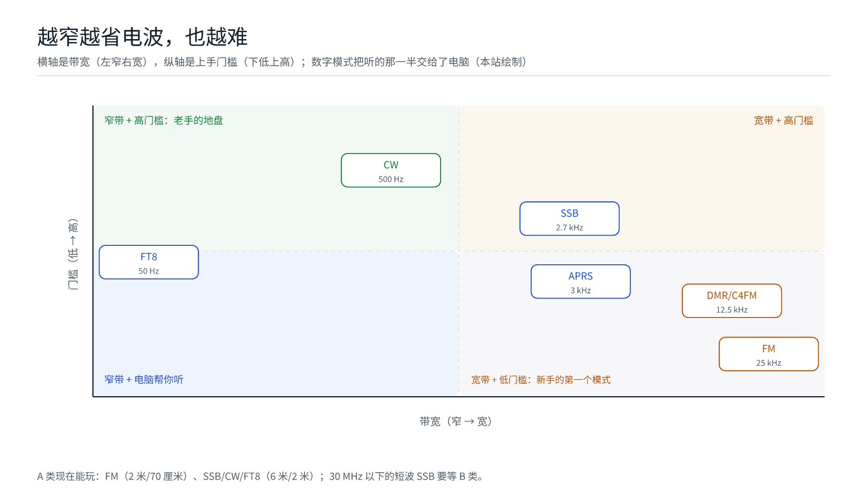Click the footnote starting with A 类现在能玩
Screen dimensions: 868x496
pos(260,476)
